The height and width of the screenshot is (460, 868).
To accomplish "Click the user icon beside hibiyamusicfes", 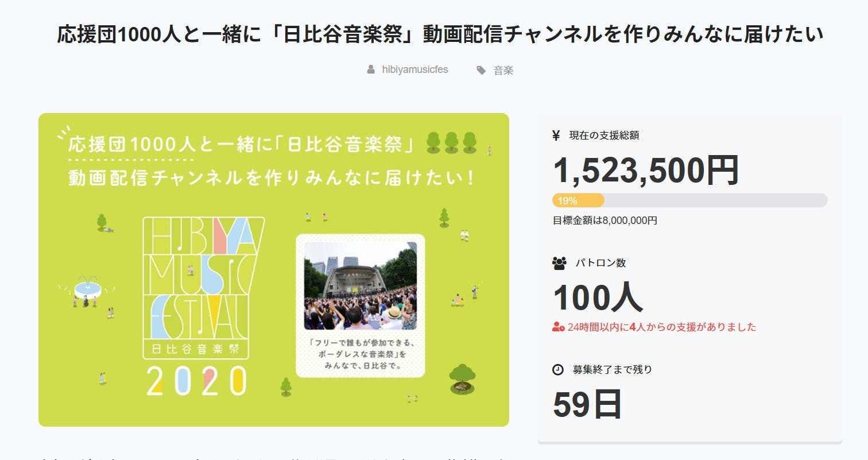I will (x=371, y=70).
